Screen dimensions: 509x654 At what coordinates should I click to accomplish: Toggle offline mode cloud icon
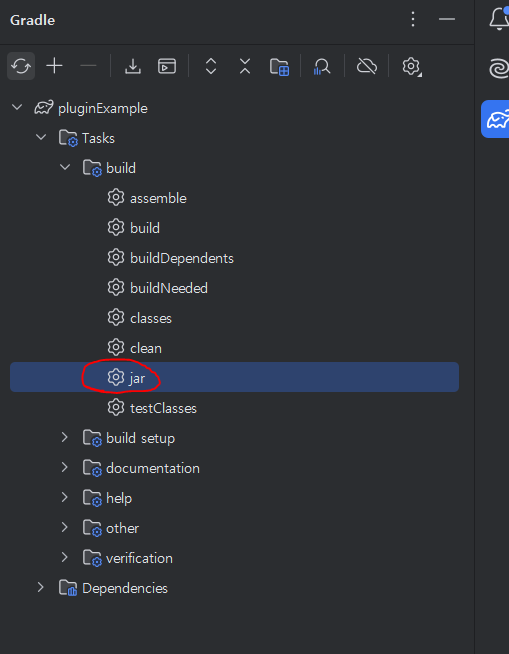367,66
